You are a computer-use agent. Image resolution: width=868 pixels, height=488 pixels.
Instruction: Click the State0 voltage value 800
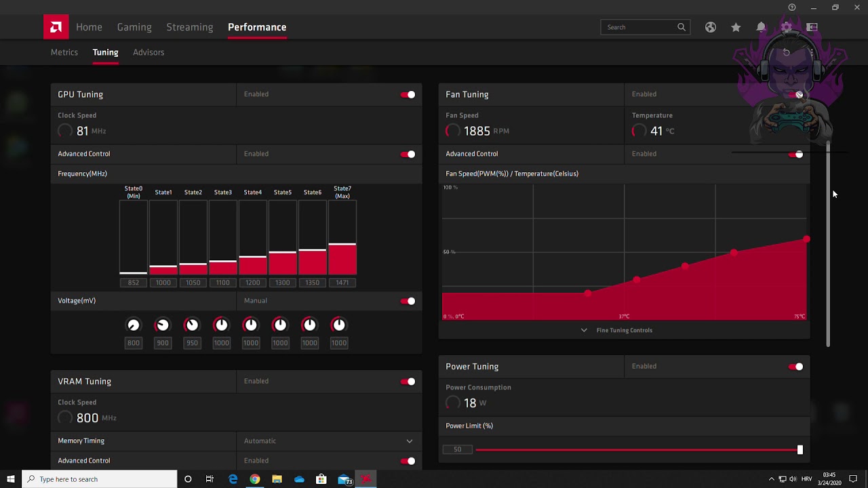(x=134, y=343)
